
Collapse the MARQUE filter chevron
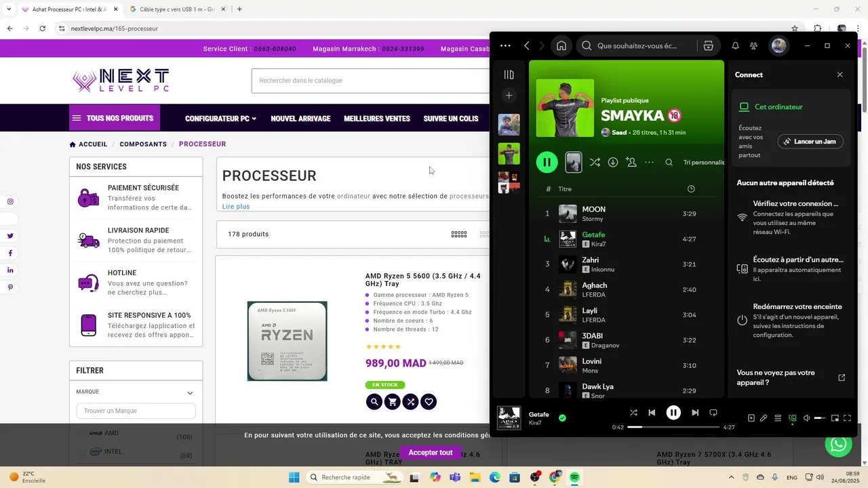coord(190,393)
